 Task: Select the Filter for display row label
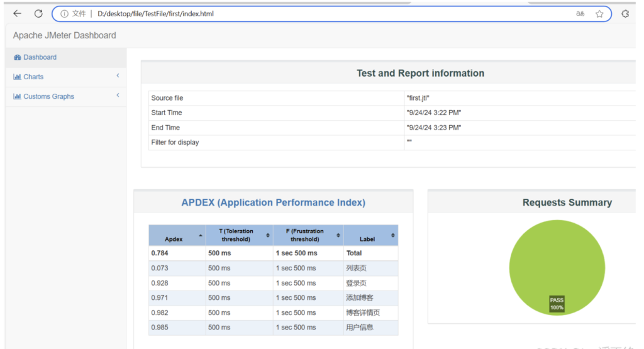click(x=175, y=142)
